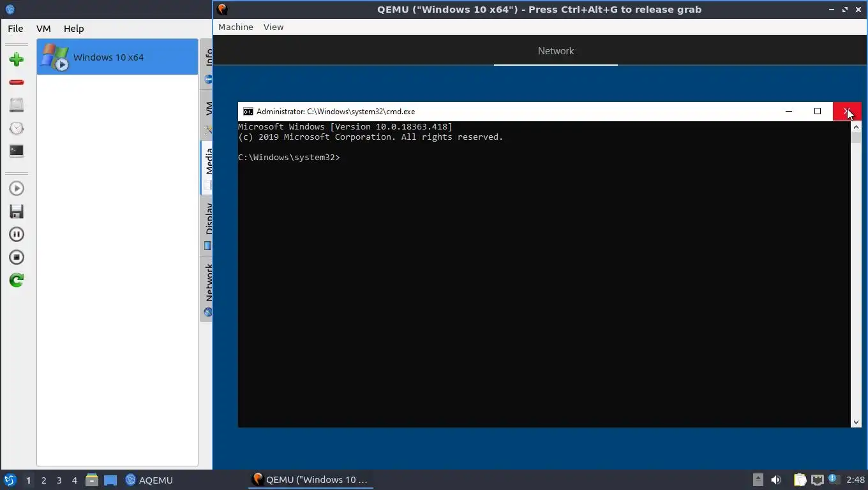This screenshot has width=868, height=490.
Task: Switch to workspace 3 in the pager
Action: [59, 480]
